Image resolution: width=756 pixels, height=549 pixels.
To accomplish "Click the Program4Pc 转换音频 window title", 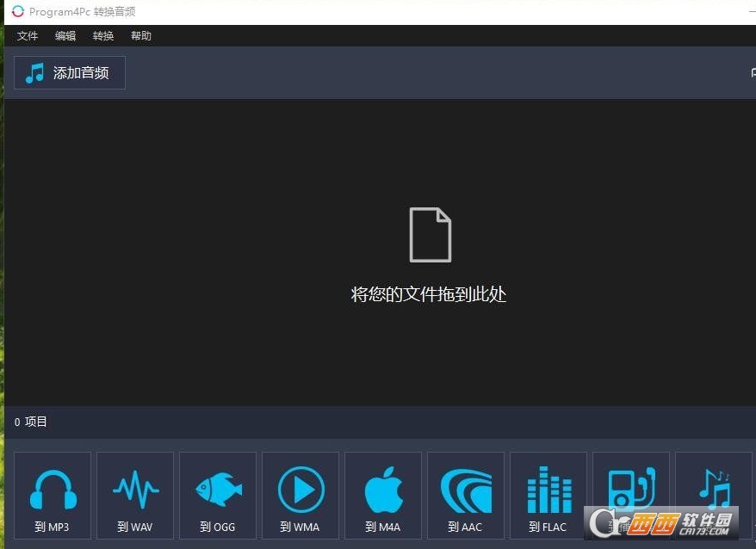I will point(83,11).
